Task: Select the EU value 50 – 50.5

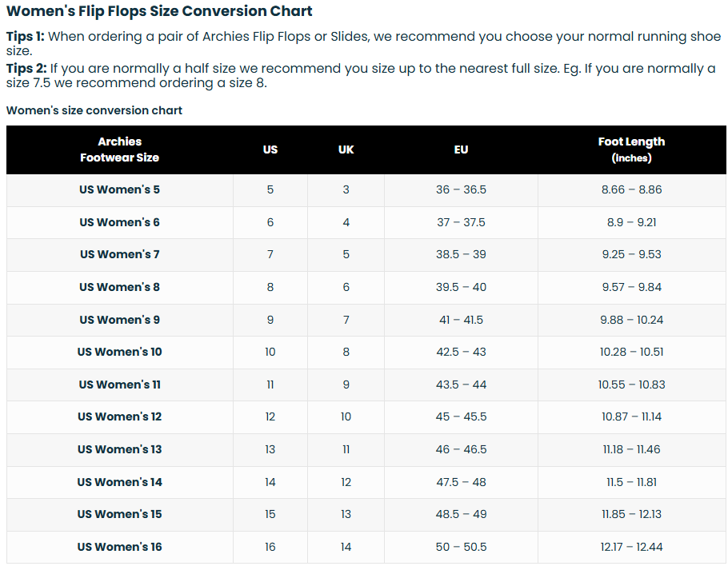Action: click(461, 547)
